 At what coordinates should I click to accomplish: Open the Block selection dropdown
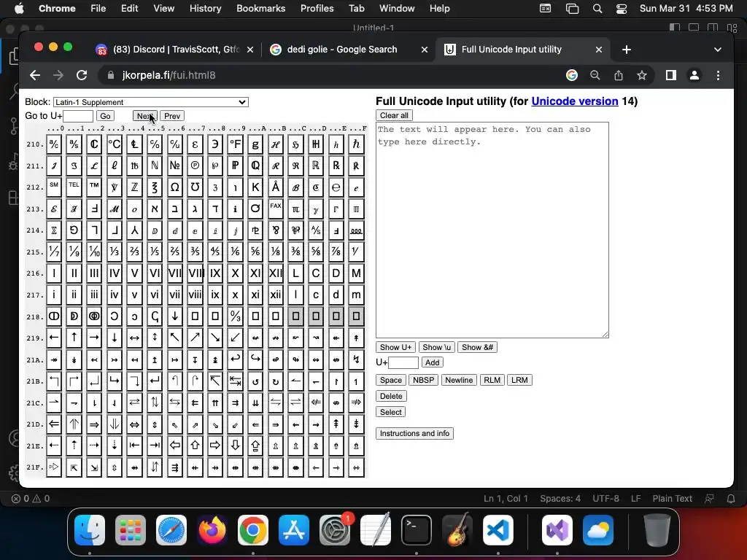(x=150, y=102)
